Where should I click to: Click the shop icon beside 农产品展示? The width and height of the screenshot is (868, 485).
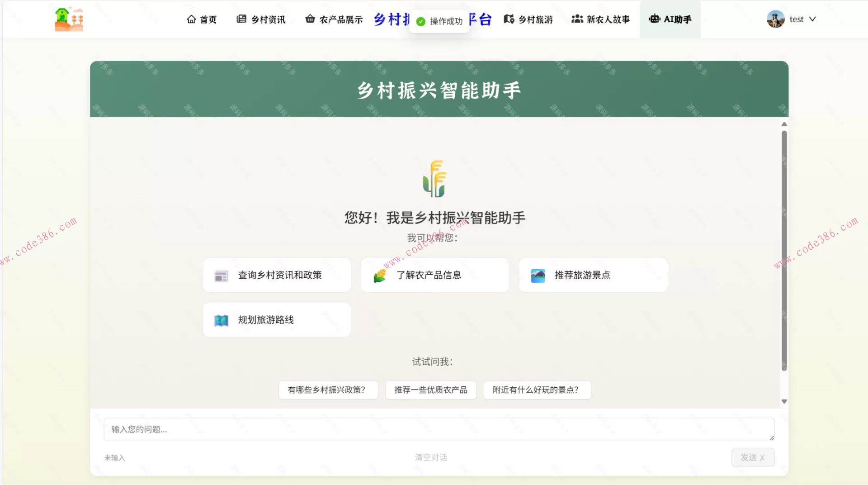[310, 19]
